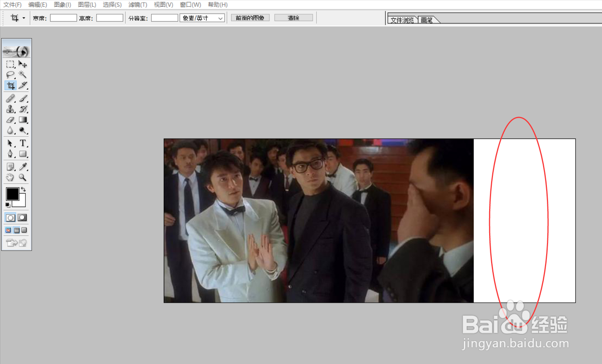
Task: Open the resolution units dropdown 象素/英寸
Action: (202, 18)
